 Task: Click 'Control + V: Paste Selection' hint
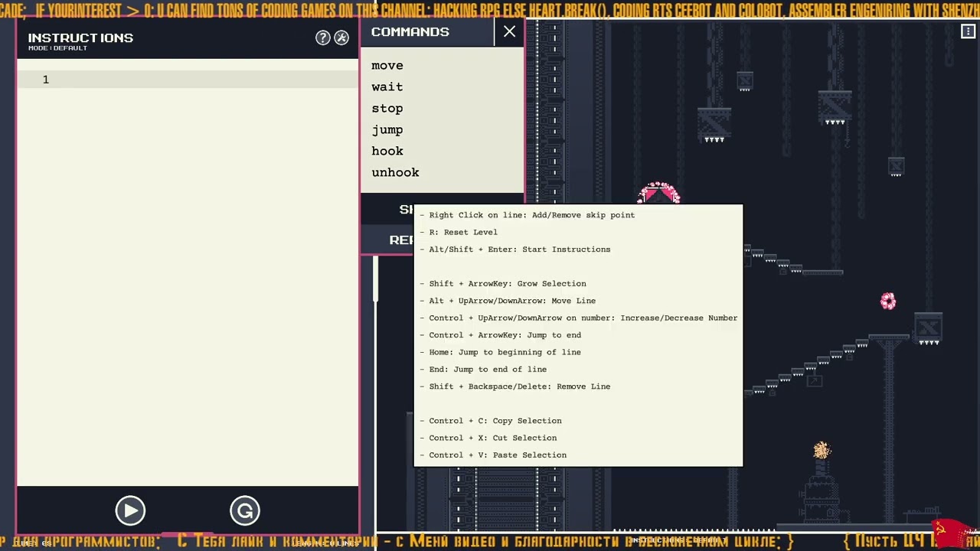pyautogui.click(x=493, y=455)
